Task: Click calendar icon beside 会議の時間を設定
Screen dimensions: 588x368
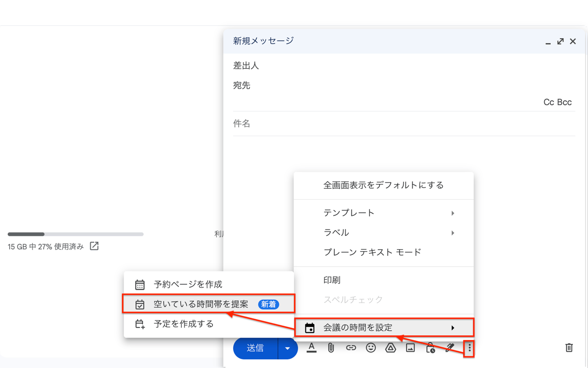Action: coord(310,328)
